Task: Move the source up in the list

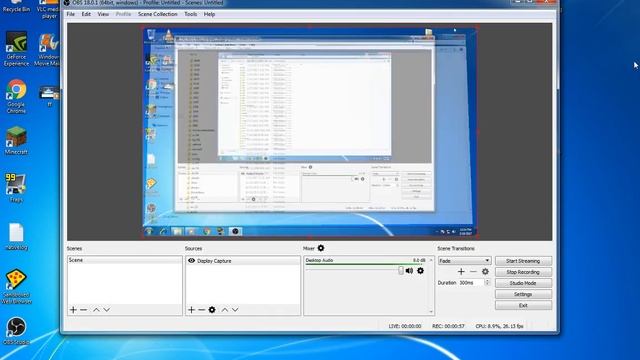Action: [x=225, y=310]
